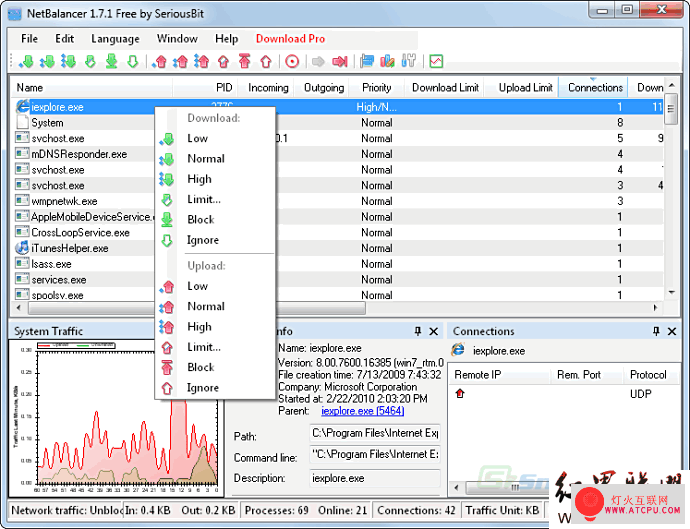Click the download Block toolbar icon
This screenshot has width=690, height=529.
111,61
